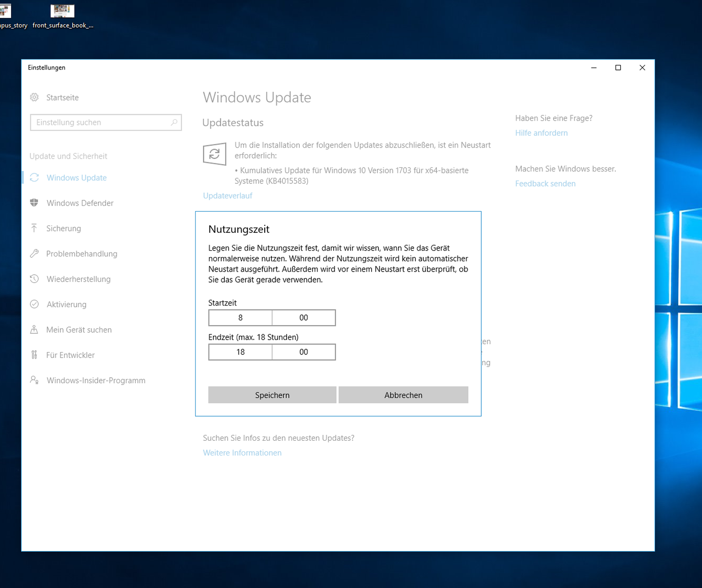Click the Nutzungszeit dialog heading

pyautogui.click(x=239, y=230)
